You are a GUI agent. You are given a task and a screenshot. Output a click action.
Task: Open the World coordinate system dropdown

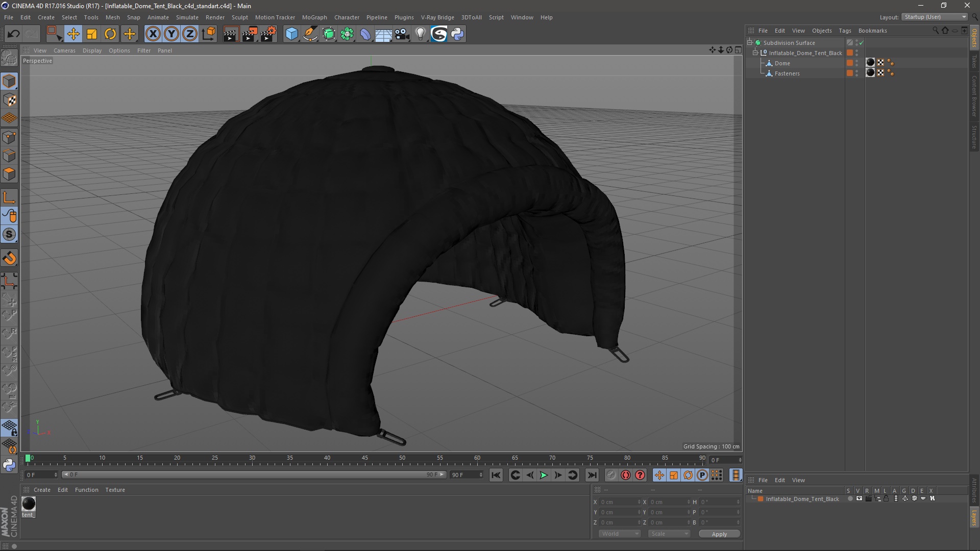click(x=620, y=534)
